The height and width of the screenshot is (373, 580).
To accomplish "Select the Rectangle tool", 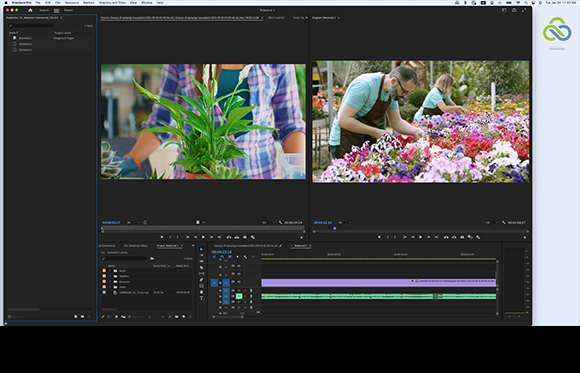I will [x=202, y=286].
